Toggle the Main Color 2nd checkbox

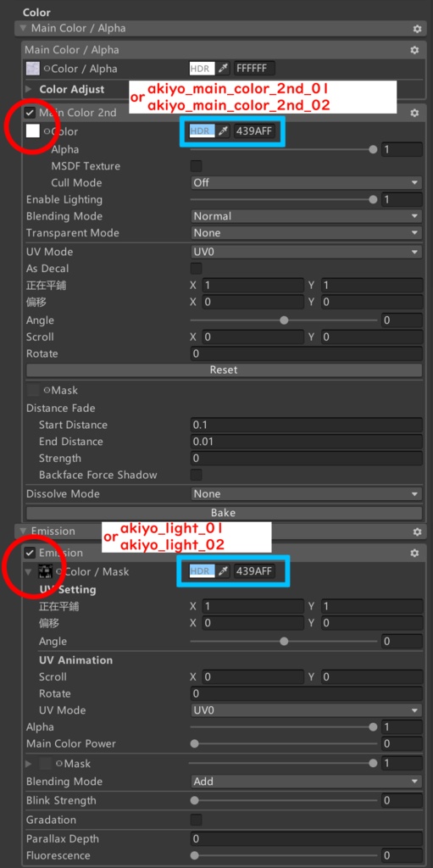30,113
